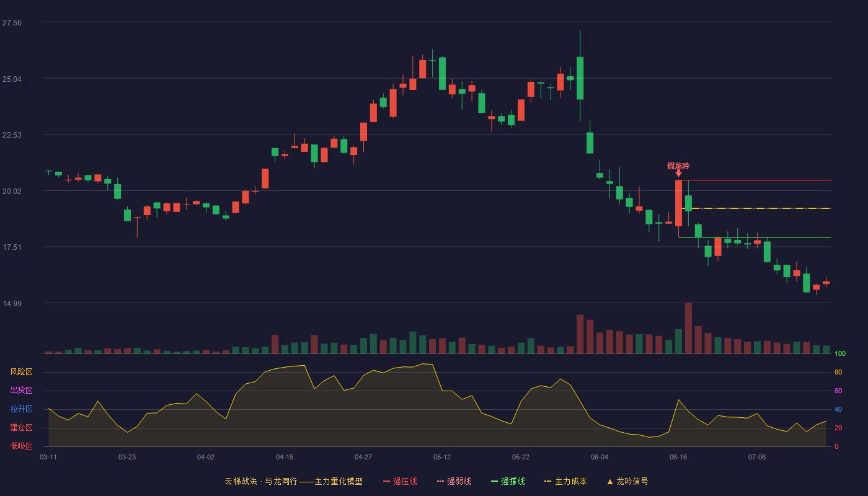
Task: Click the yellow dashed 主力成本 line
Action: [x=756, y=208]
